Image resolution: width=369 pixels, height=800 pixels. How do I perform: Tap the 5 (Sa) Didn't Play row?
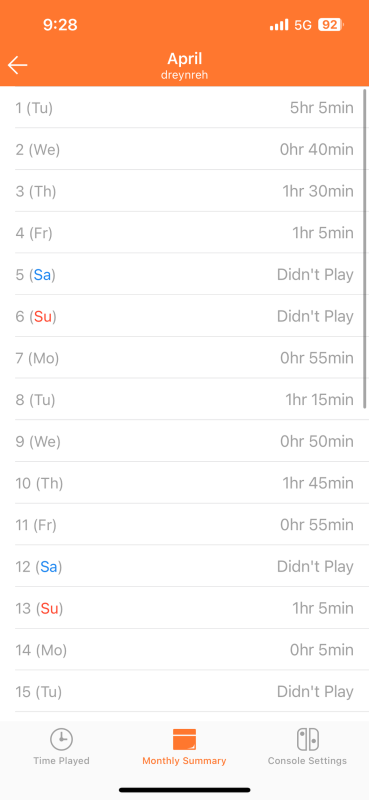click(184, 274)
